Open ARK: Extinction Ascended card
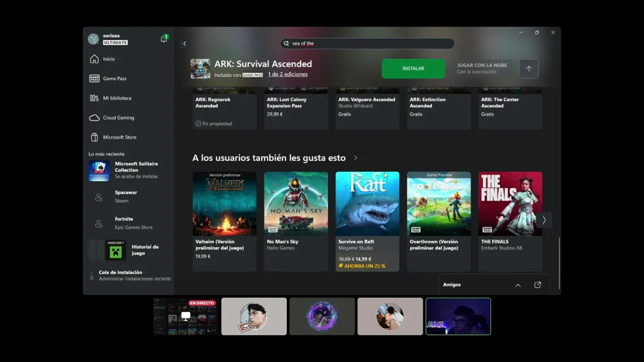This screenshot has height=362, width=644. click(x=439, y=109)
